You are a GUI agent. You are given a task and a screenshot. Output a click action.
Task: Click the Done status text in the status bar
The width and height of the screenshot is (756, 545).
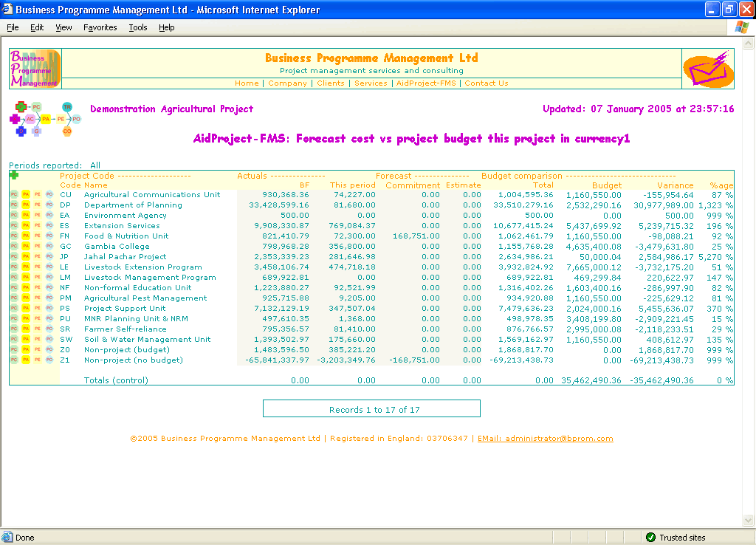tap(25, 538)
